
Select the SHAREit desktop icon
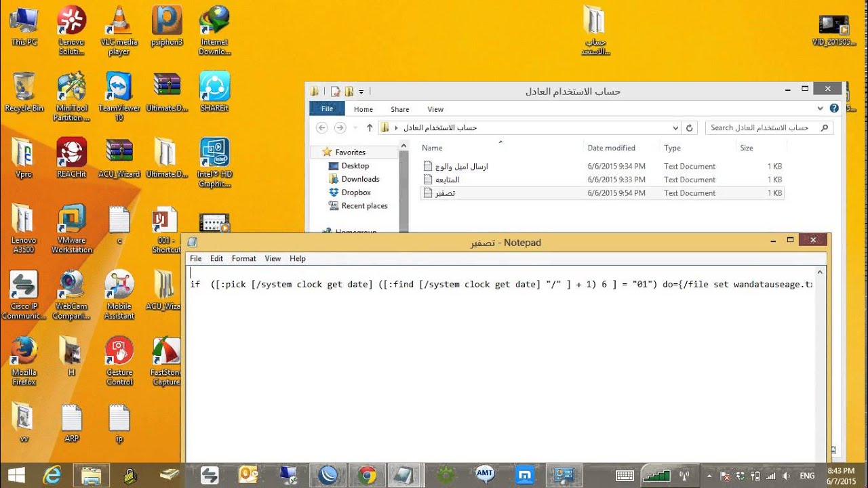(214, 93)
